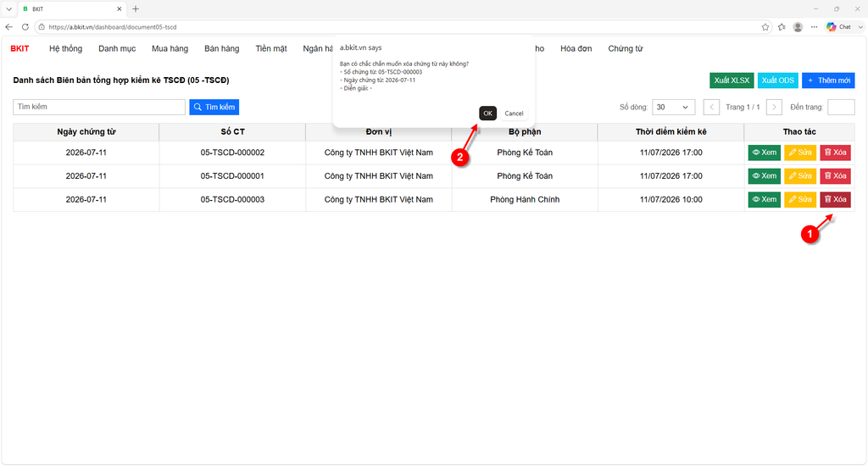Open the Copilot Chat button
The height and width of the screenshot is (466, 868).
coord(839,26)
